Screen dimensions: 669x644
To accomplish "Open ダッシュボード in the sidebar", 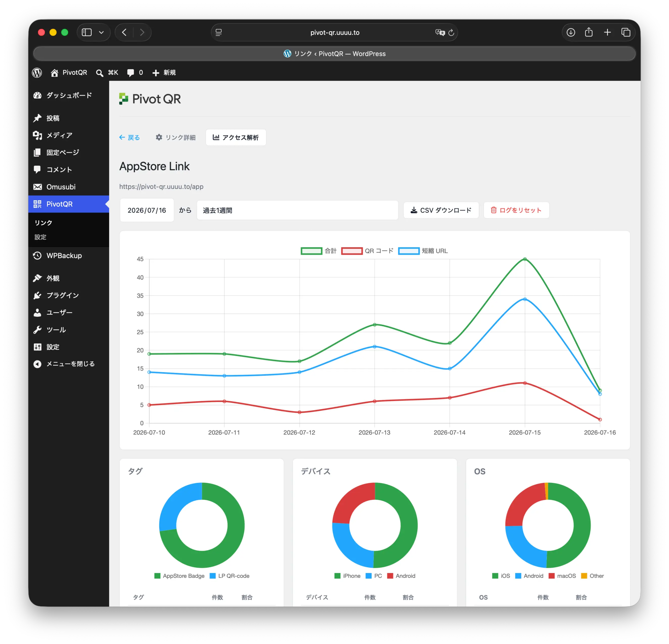I will click(69, 95).
